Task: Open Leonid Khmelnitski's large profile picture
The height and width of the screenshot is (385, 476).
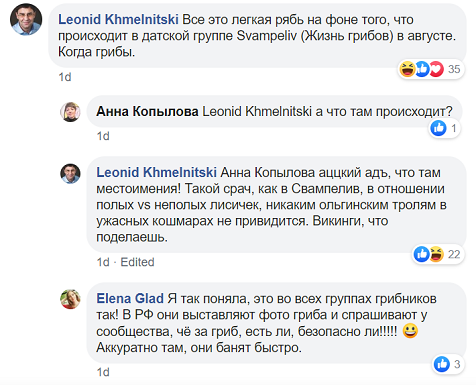Action: tap(26, 20)
